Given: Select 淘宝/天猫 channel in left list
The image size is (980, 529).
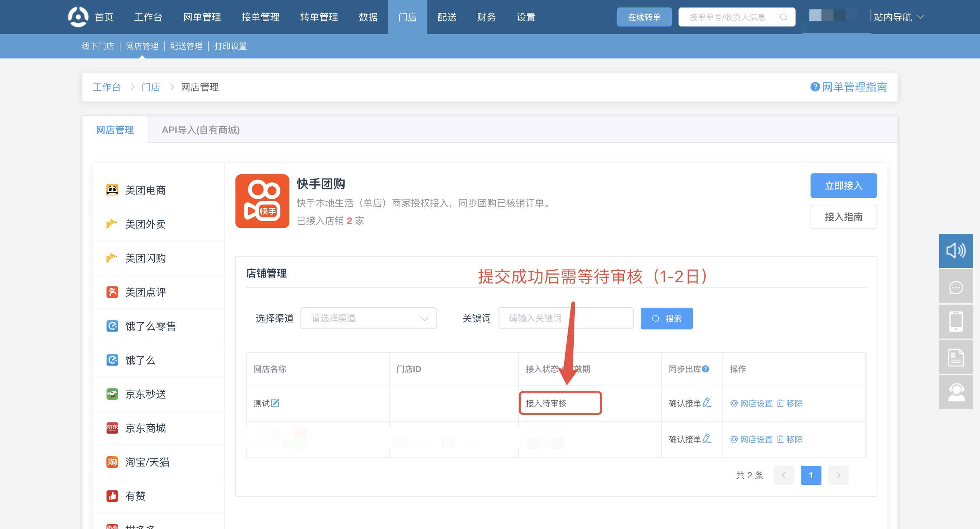Looking at the screenshot, I should [x=159, y=462].
